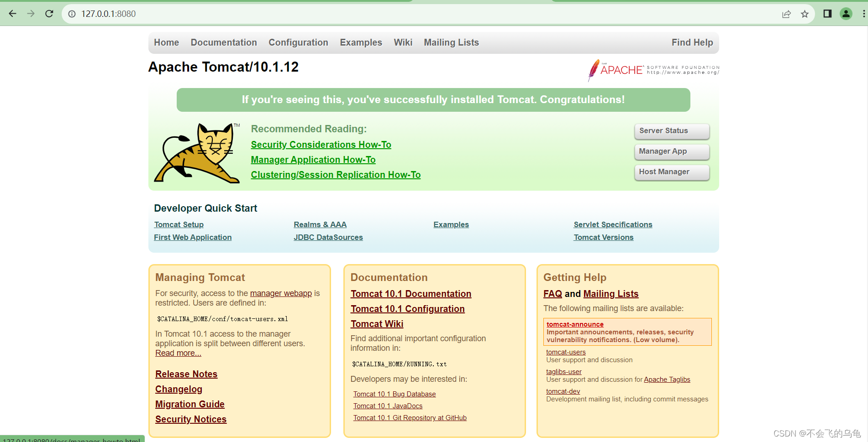Open the Release Notes link
This screenshot has height=442, width=868.
186,374
